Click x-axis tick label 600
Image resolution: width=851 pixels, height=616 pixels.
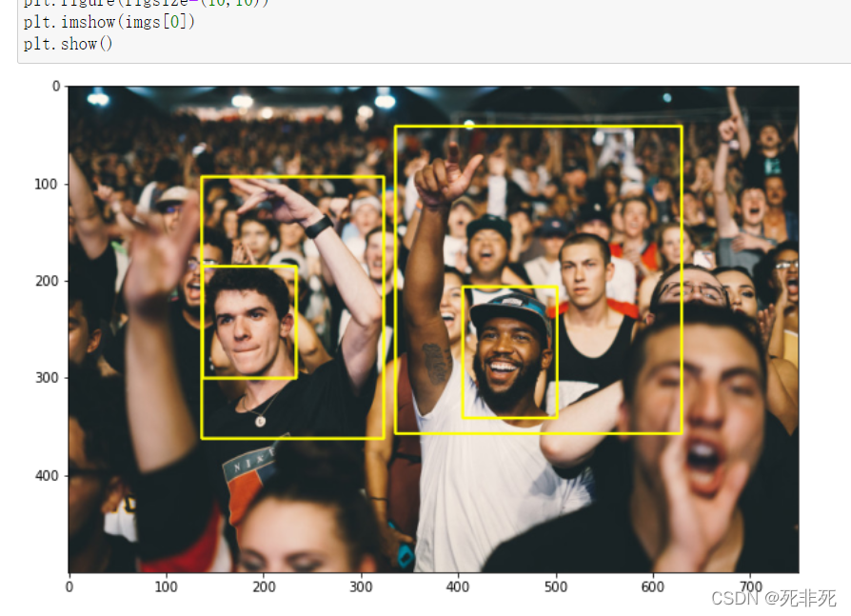[653, 586]
